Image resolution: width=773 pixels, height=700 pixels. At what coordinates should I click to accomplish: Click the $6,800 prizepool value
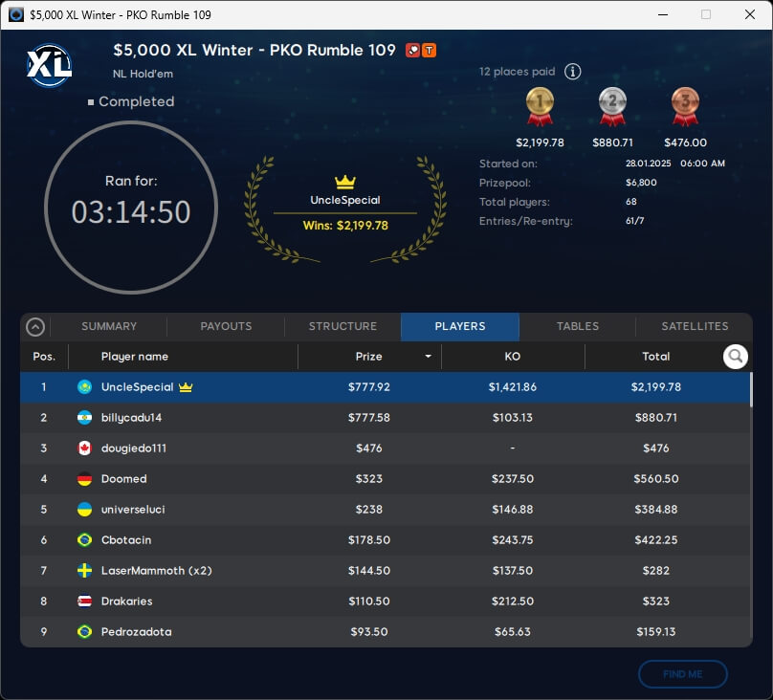[x=641, y=183]
